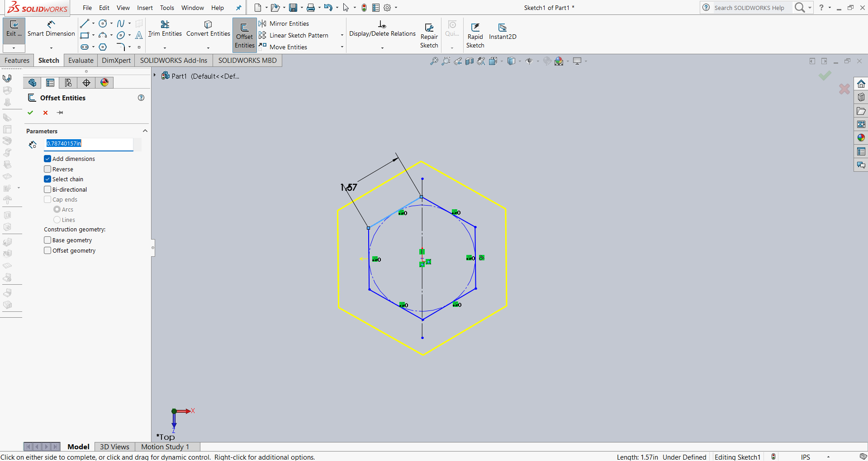Image resolution: width=868 pixels, height=461 pixels.
Task: Check the Base geometry checkbox
Action: 47,240
